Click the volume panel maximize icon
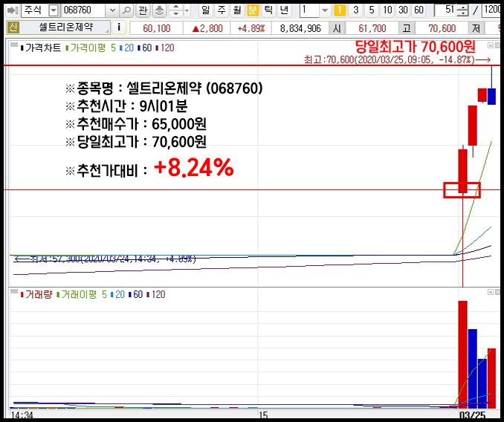This screenshot has height=422, width=504. pyautogui.click(x=491, y=291)
